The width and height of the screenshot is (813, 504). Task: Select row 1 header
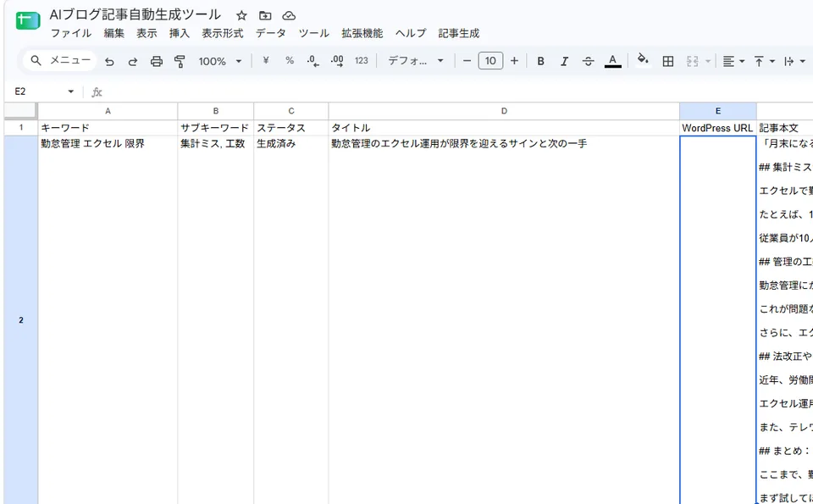pos(20,128)
